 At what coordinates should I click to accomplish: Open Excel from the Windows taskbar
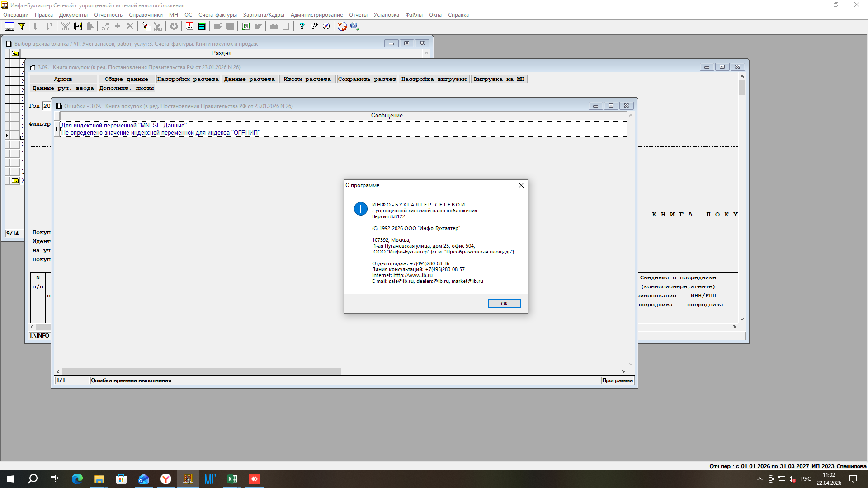tap(232, 479)
